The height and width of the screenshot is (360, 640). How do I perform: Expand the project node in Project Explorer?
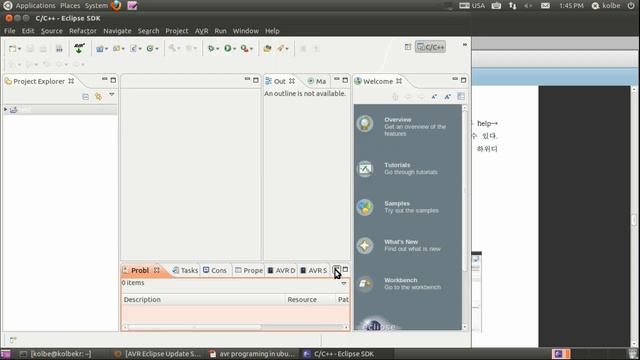5,109
